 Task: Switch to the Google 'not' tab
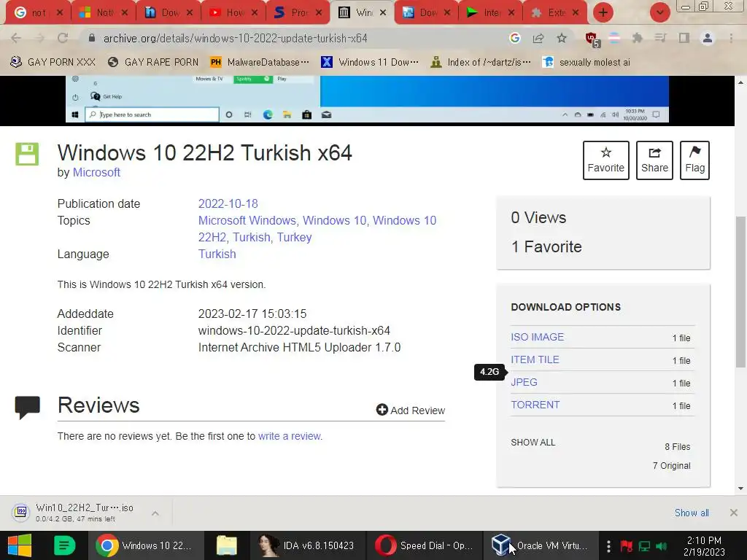tap(38, 12)
